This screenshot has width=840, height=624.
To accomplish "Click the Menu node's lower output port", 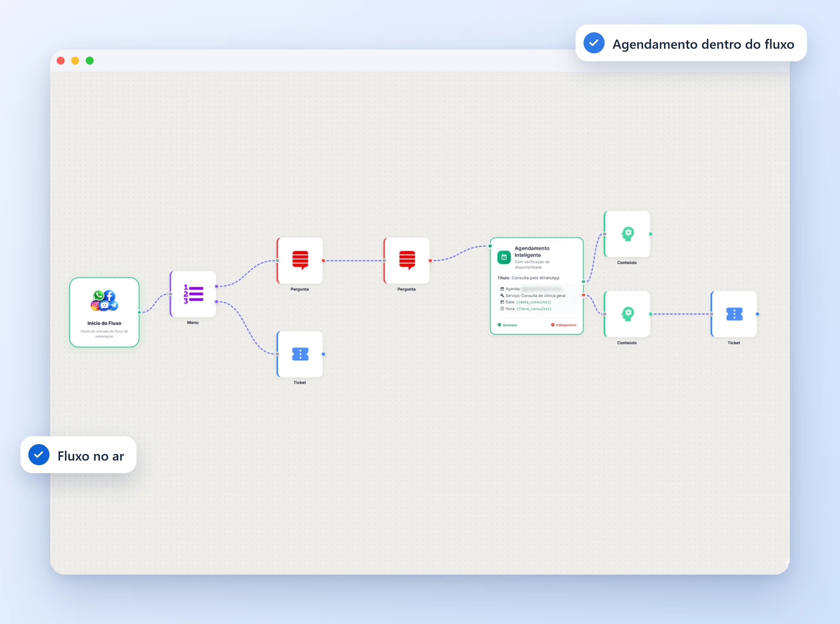I will (x=217, y=301).
